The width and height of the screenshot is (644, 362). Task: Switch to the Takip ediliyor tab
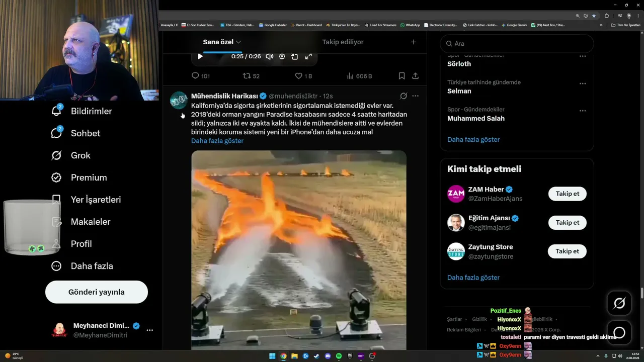point(343,42)
